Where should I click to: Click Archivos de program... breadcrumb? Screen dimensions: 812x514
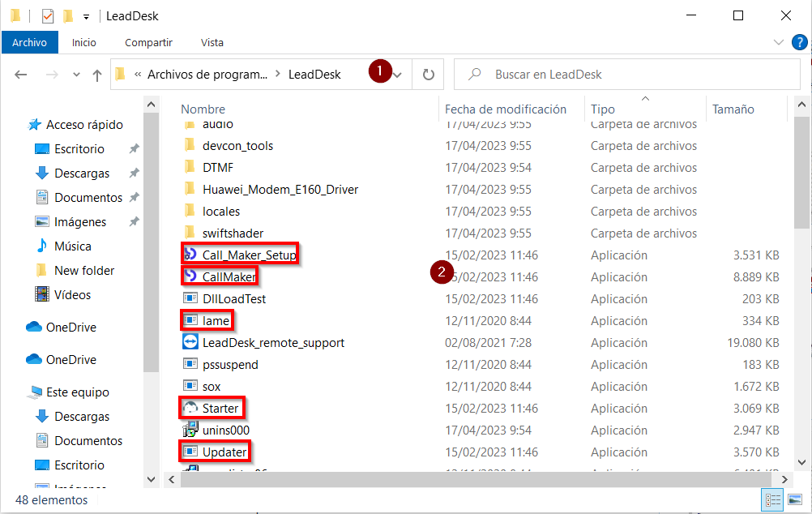click(x=207, y=74)
